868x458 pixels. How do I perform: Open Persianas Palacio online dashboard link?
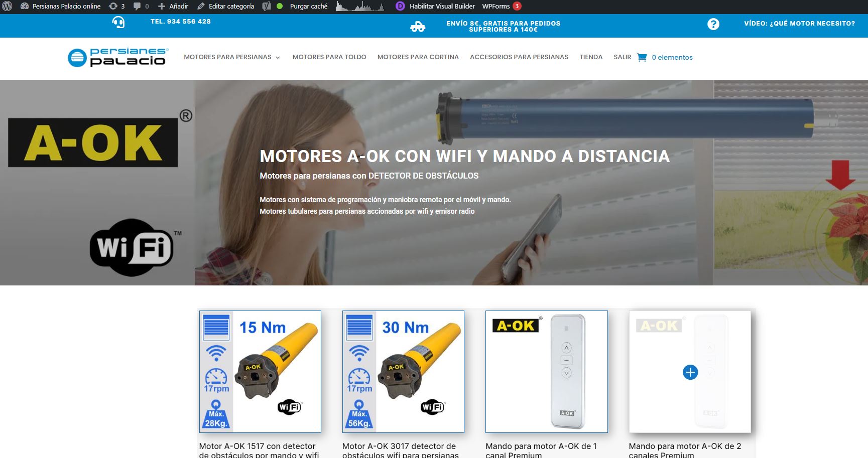[60, 7]
